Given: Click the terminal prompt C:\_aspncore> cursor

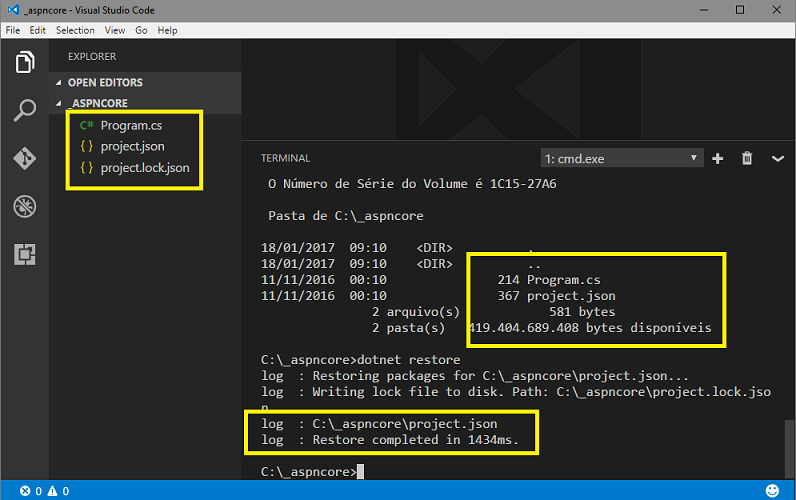Looking at the screenshot, I should click(360, 472).
